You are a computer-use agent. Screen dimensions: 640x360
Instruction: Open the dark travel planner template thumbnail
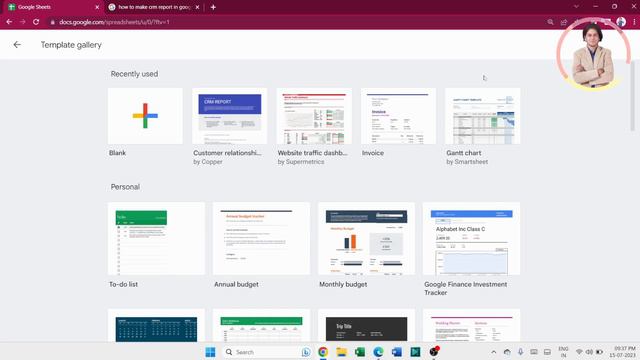pyautogui.click(x=366, y=325)
